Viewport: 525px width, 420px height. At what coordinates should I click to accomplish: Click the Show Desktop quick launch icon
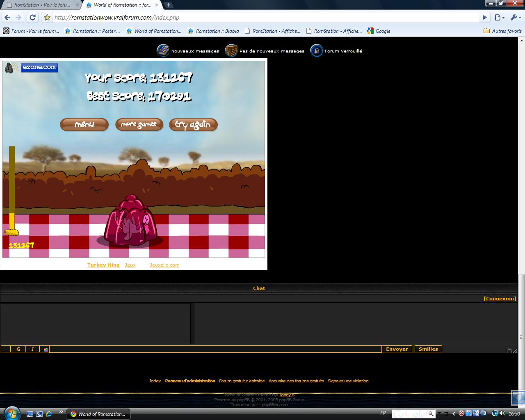[30, 414]
